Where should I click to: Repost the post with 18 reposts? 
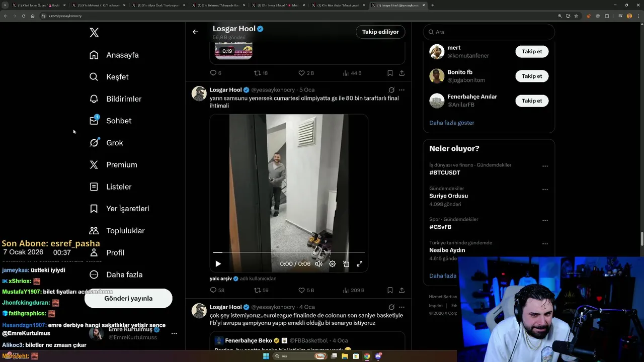coord(261,73)
